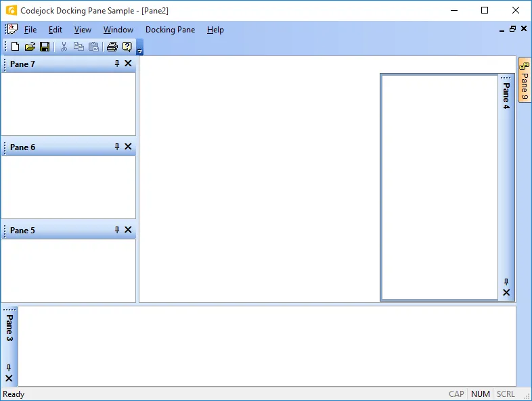Click the About help question icon
This screenshot has width=532, height=401.
[127, 47]
